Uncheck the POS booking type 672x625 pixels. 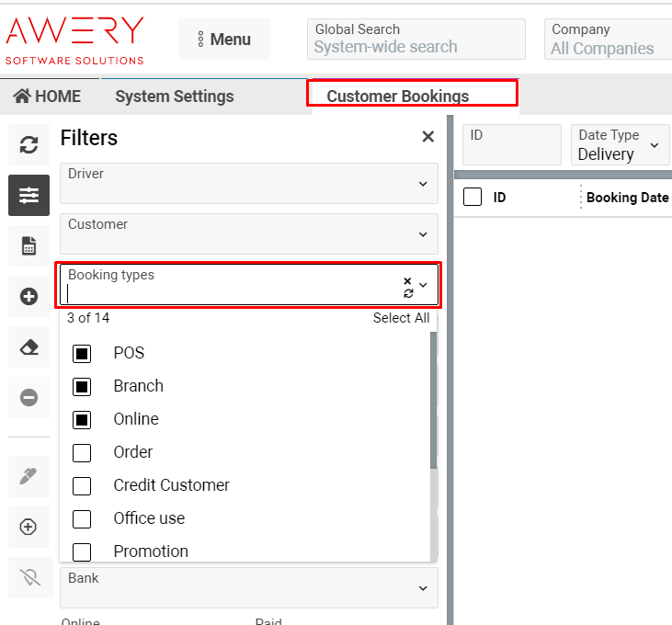coord(82,353)
